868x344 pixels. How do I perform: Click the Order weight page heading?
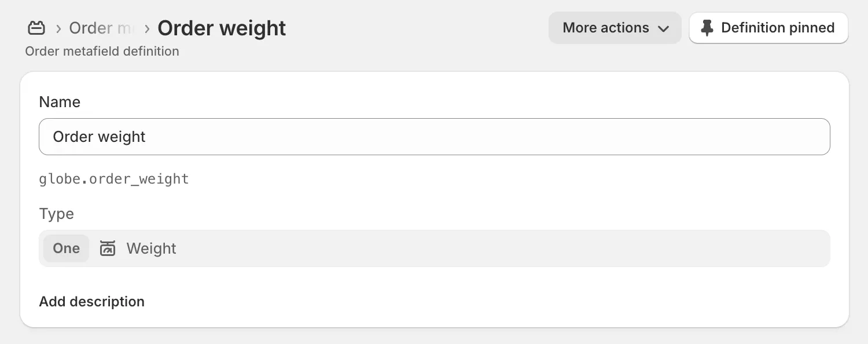222,28
